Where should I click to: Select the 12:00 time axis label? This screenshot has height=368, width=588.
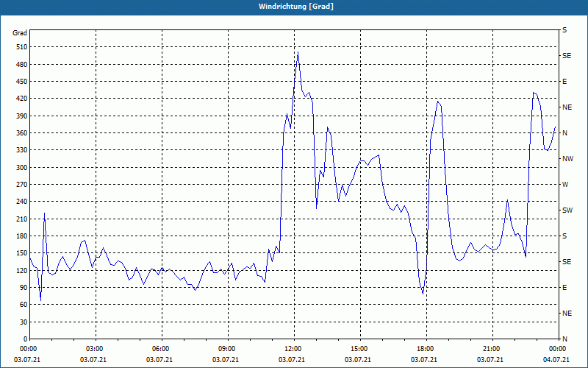(x=292, y=348)
